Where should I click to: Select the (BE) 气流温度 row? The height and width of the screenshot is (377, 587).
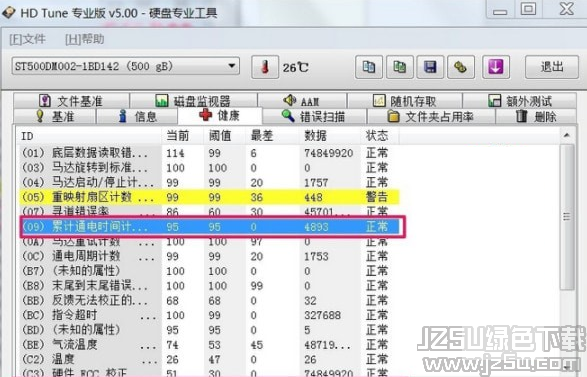pyautogui.click(x=210, y=344)
